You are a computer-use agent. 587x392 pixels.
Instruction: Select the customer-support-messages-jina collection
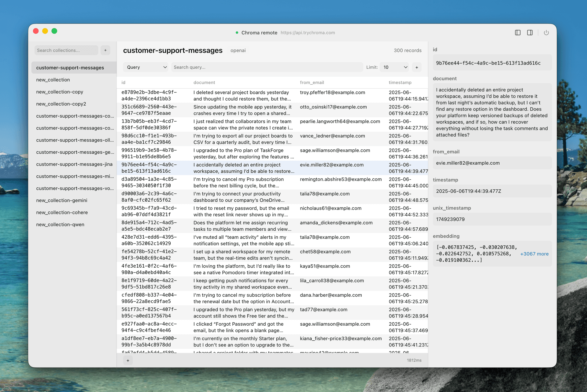[74, 164]
